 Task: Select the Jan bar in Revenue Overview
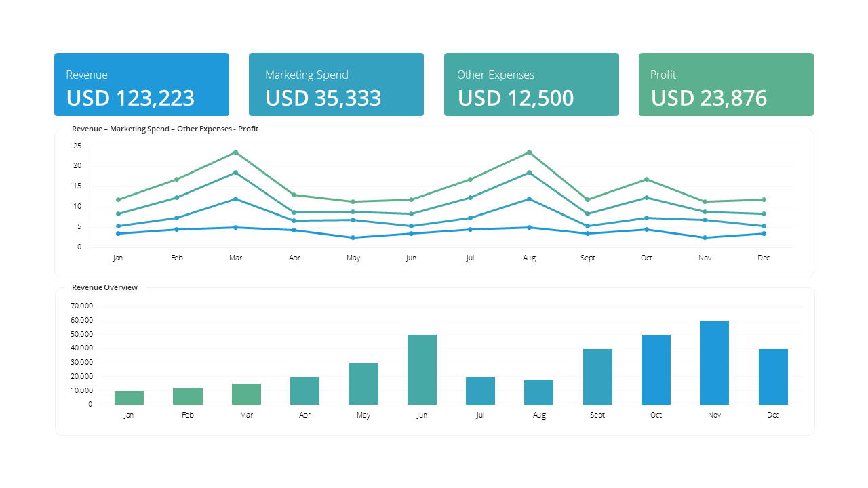point(129,398)
